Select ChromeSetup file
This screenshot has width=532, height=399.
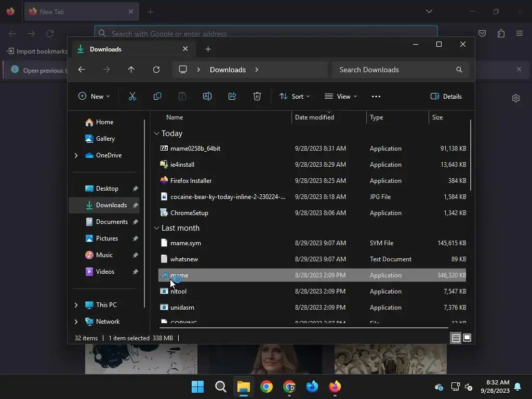[312, 213]
